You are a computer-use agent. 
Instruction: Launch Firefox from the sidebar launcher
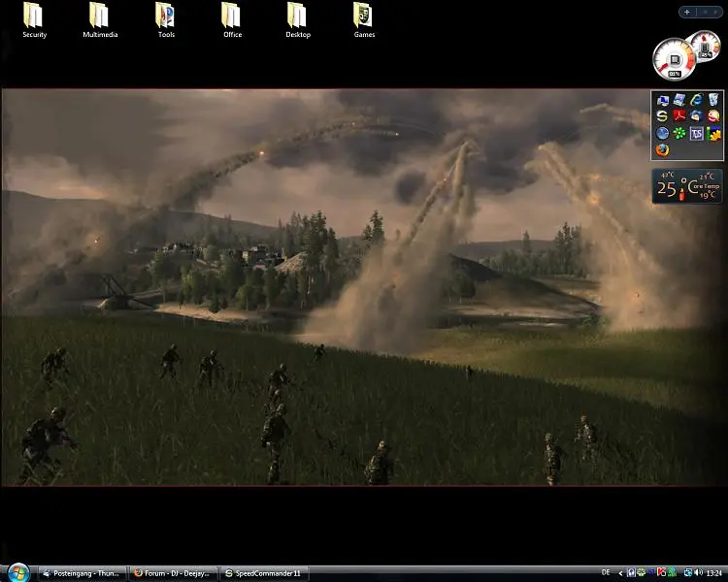662,149
